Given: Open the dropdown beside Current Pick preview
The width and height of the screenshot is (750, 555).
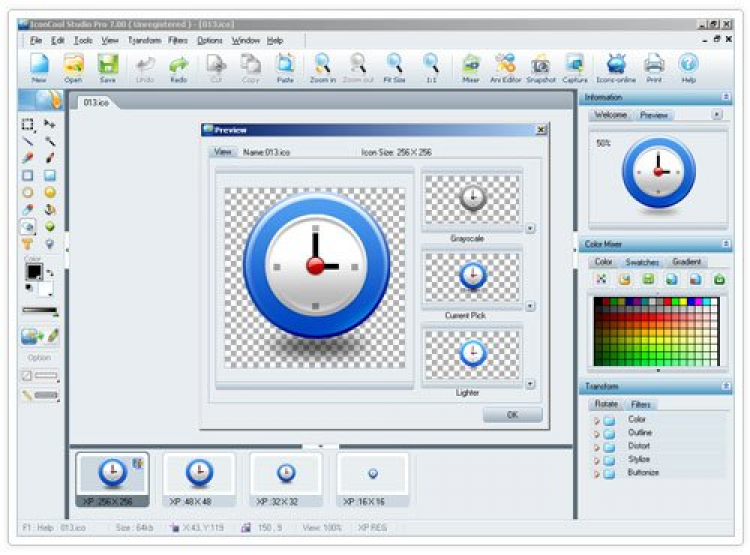Looking at the screenshot, I should [x=530, y=306].
